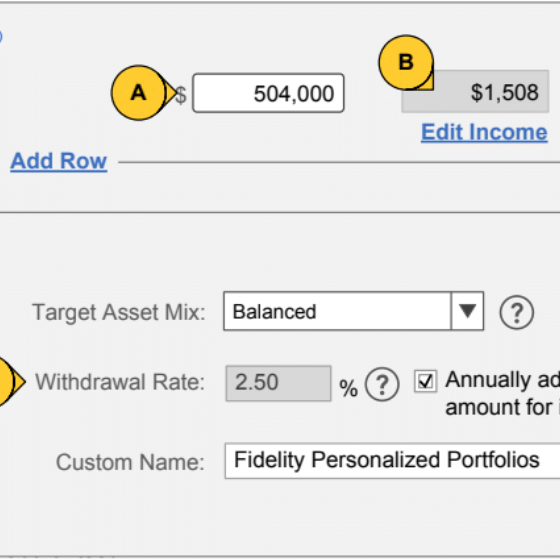560x560 pixels.
Task: Click the Fidelity Personalized Portfolios name field
Action: point(392,461)
